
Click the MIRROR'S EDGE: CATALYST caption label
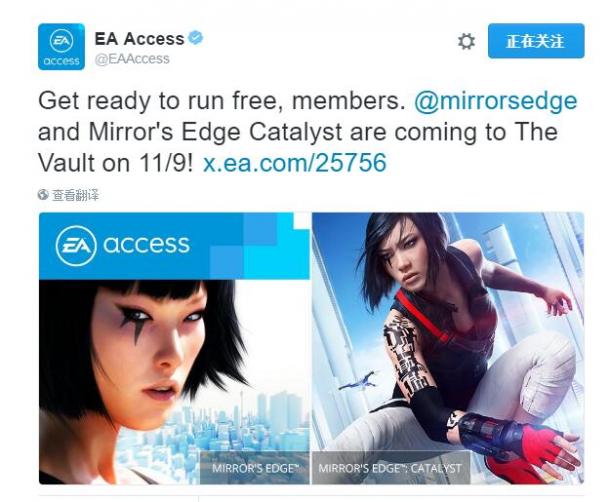(391, 468)
